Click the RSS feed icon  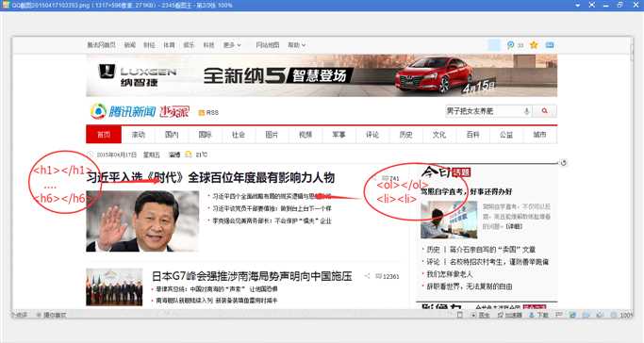(202, 112)
